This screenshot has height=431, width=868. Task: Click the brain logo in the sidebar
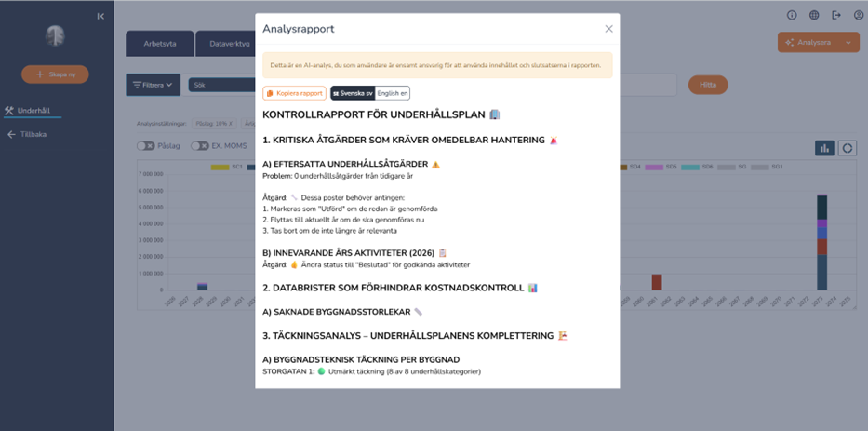click(55, 36)
